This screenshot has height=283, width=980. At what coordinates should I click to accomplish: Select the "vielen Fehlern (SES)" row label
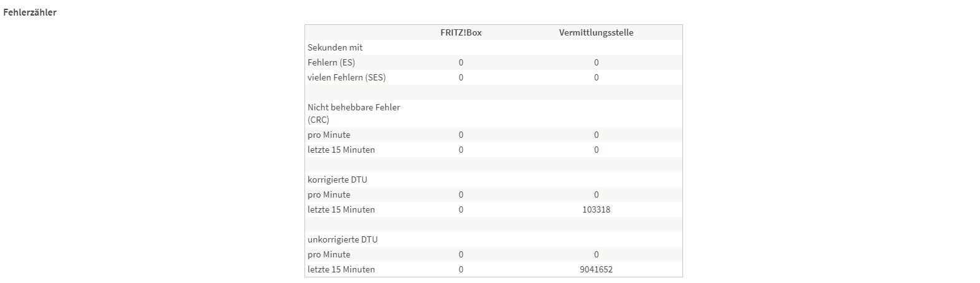(346, 77)
